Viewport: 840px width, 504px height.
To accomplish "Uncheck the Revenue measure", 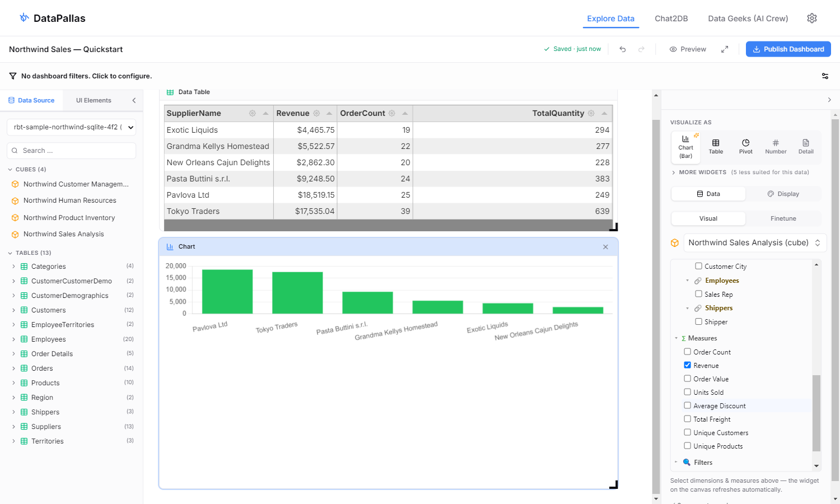I will click(687, 365).
